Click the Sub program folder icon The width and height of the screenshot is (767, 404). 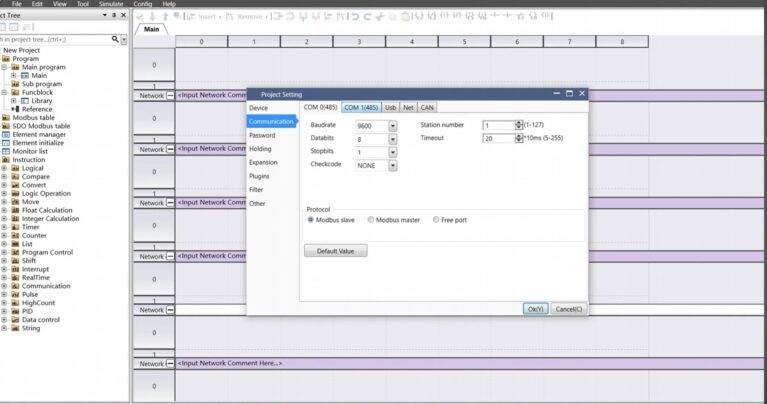click(15, 84)
